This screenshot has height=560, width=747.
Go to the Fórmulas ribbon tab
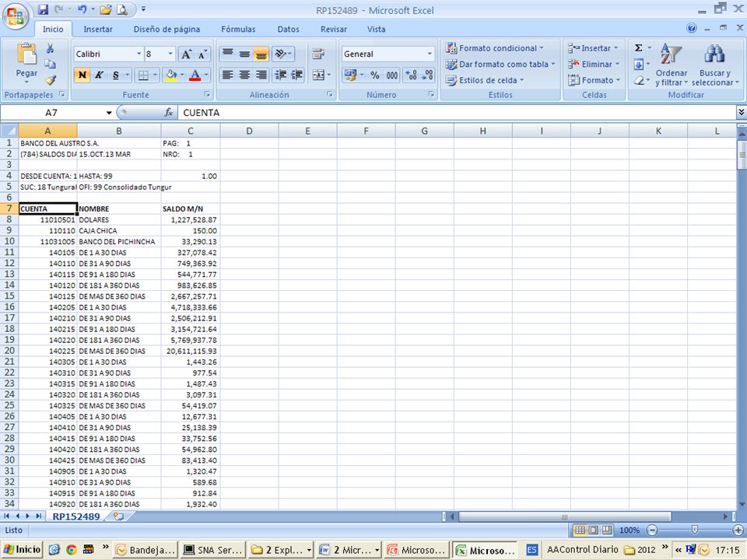pos(238,29)
